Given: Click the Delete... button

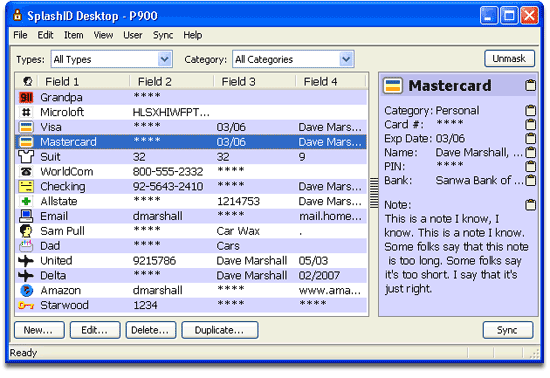Looking at the screenshot, I should [150, 330].
